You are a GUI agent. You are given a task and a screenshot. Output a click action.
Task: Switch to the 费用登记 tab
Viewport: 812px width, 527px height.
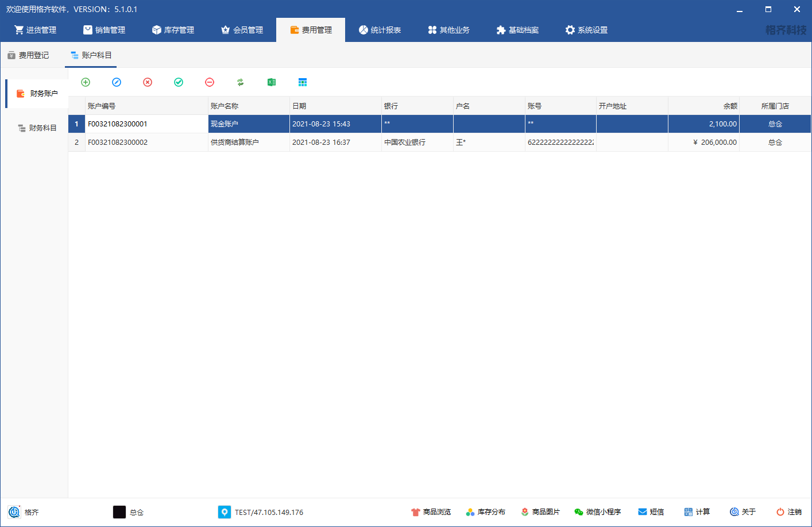tap(28, 55)
